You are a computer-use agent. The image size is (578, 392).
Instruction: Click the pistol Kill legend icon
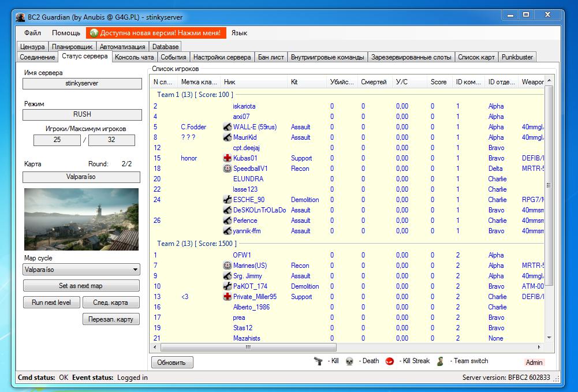(x=318, y=361)
